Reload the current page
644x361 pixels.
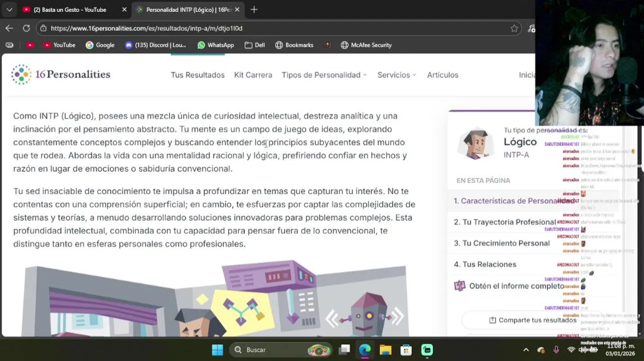(x=26, y=28)
